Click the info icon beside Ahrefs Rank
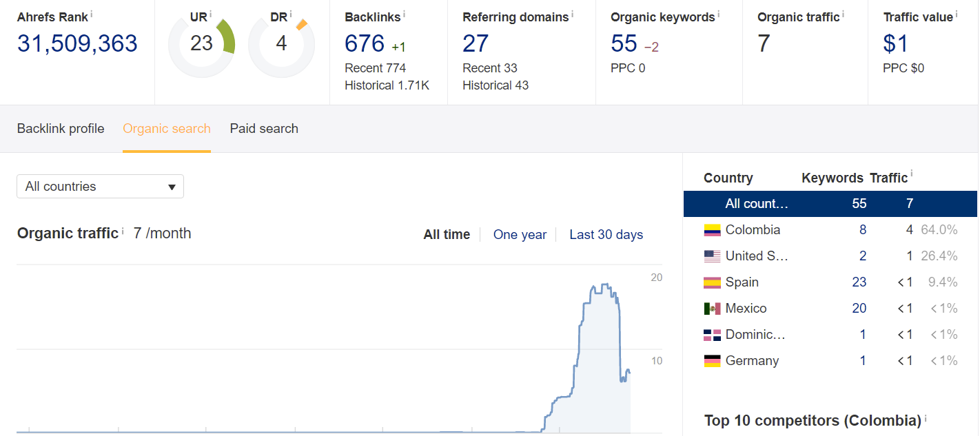The height and width of the screenshot is (436, 980). [x=92, y=14]
